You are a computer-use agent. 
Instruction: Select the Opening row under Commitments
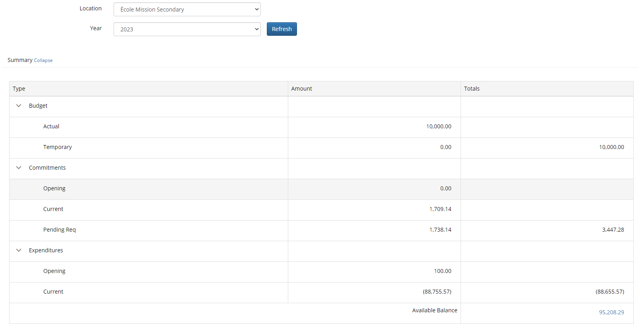[54, 188]
